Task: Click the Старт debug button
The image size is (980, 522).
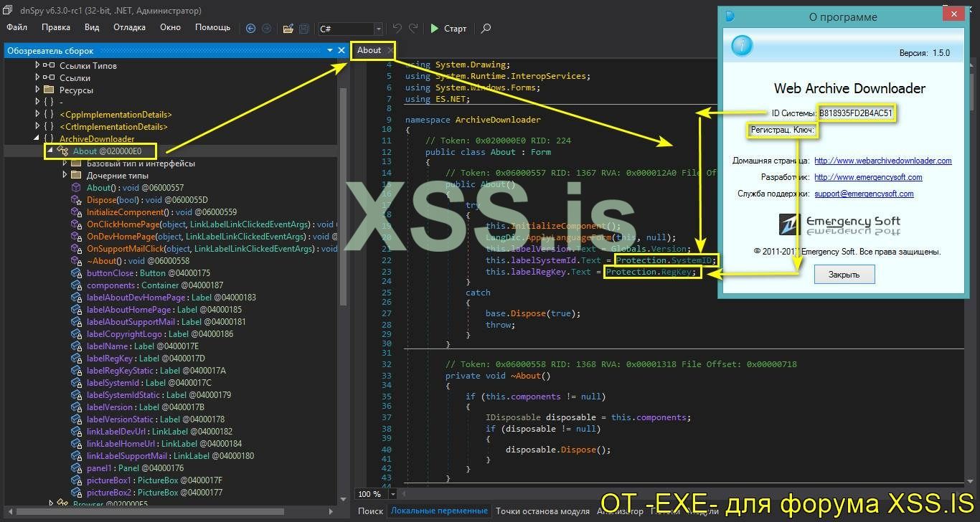Action: [448, 29]
